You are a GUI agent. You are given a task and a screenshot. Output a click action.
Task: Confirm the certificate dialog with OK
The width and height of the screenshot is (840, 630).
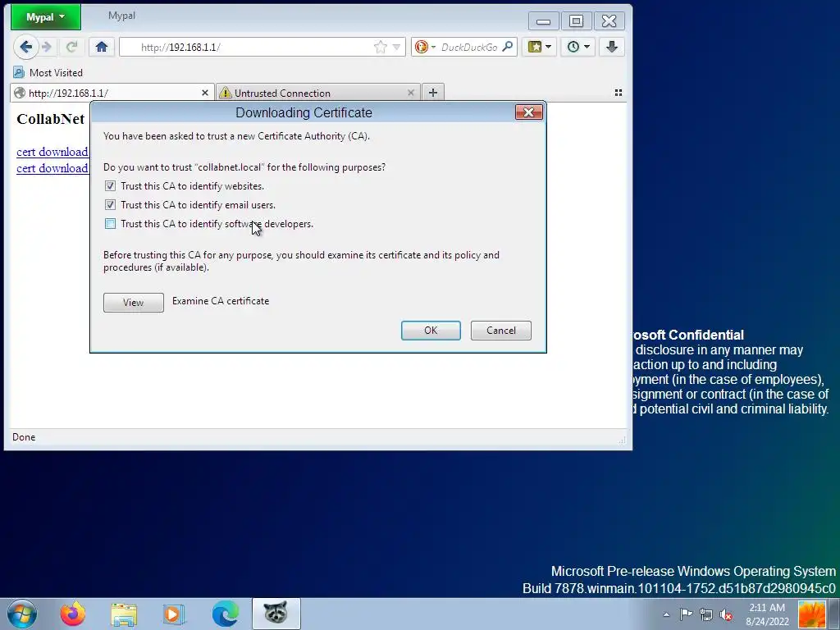(x=431, y=330)
